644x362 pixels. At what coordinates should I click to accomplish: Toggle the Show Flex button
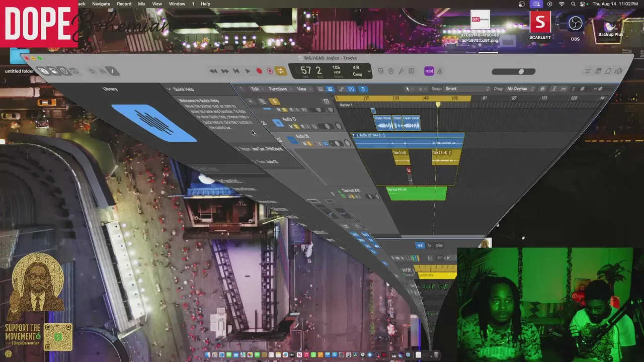coord(351,89)
